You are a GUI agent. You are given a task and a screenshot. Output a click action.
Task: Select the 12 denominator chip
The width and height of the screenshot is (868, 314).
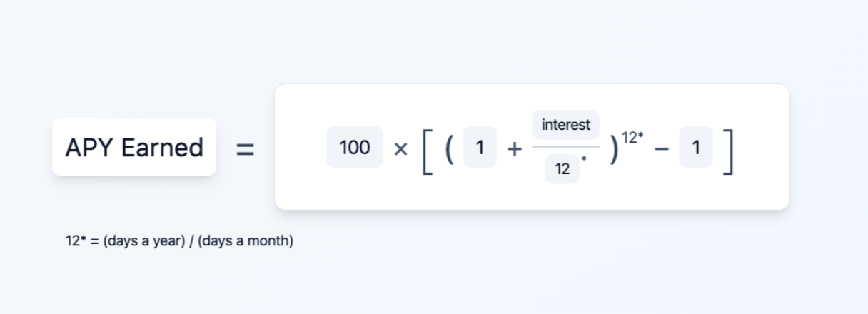click(x=562, y=170)
